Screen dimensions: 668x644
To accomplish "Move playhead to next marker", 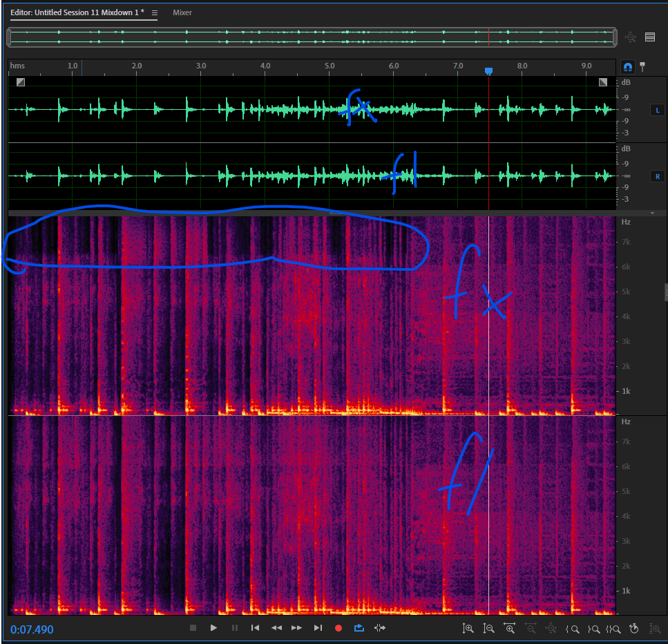I will click(318, 628).
